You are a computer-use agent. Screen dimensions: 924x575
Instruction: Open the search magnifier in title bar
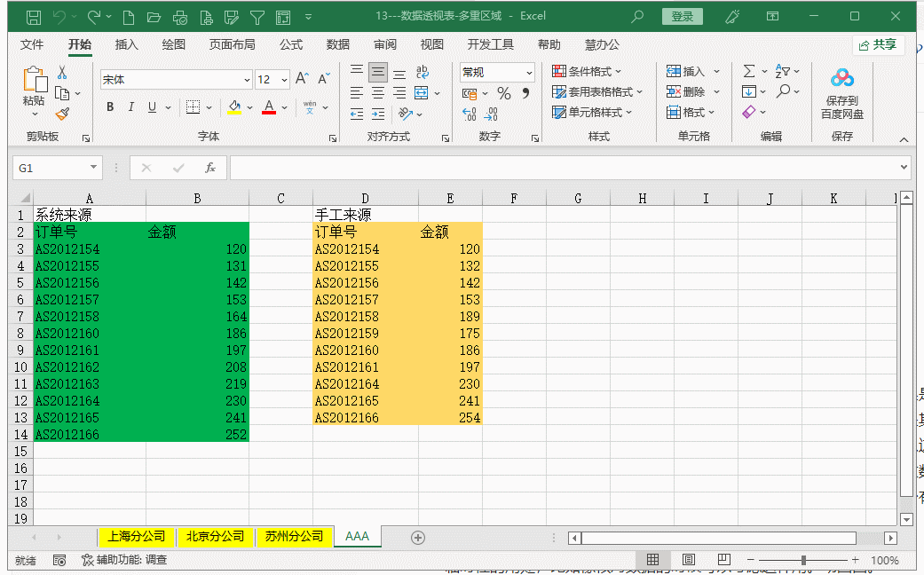[x=637, y=17]
